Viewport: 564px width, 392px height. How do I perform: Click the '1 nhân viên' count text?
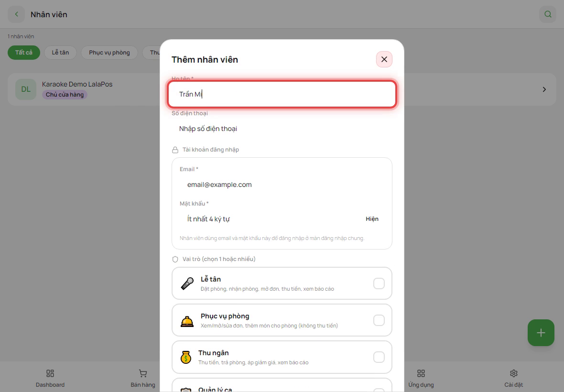[21, 36]
